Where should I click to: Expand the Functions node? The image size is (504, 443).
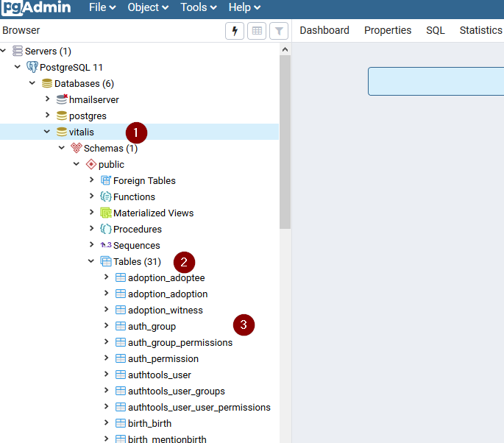point(92,196)
